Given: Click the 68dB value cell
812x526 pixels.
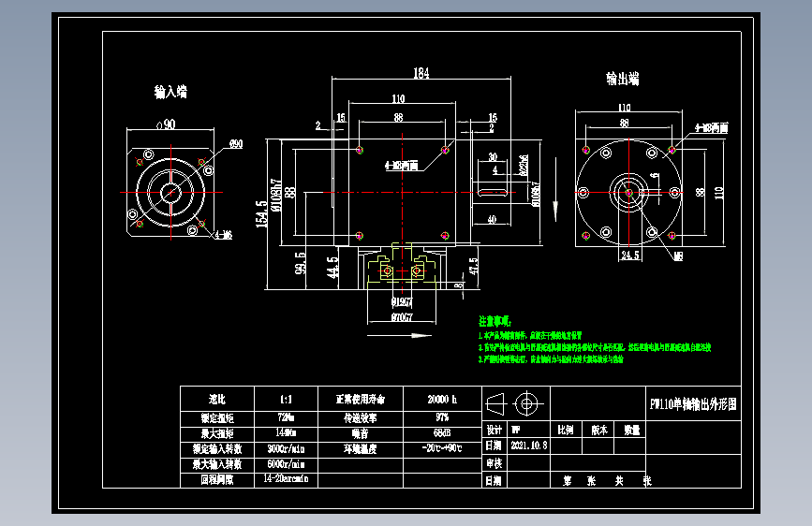Looking at the screenshot, I should pos(442,432).
